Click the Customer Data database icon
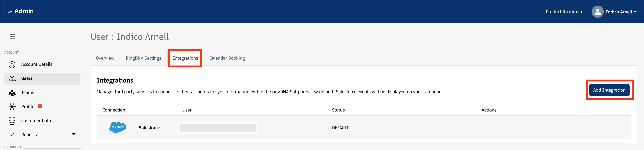This screenshot has width=644, height=150. coord(12,121)
